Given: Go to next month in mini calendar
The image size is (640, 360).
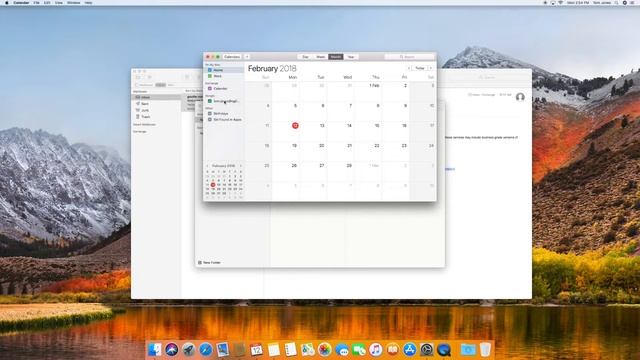Looking at the screenshot, I should coord(241,166).
